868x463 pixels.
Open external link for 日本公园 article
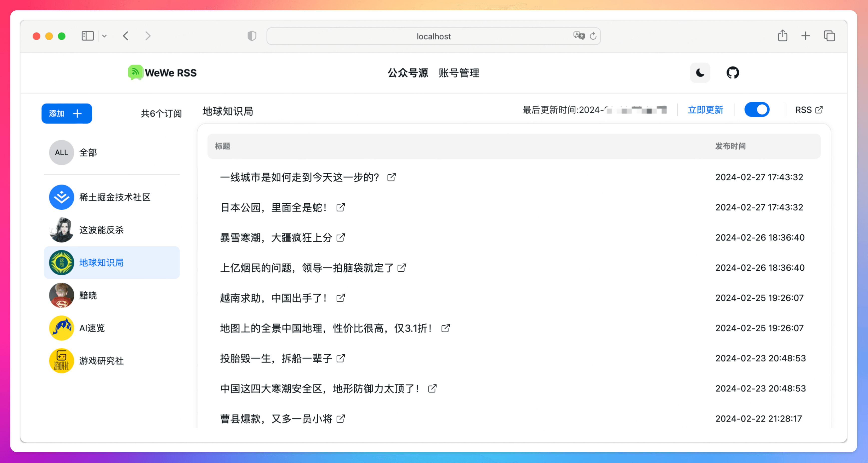[x=341, y=207]
